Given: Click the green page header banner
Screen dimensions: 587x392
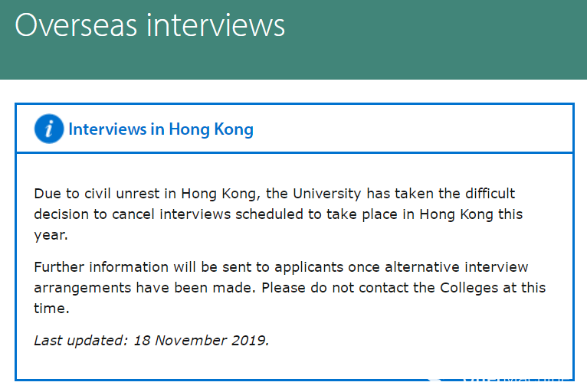Looking at the screenshot, I should pyautogui.click(x=293, y=40).
